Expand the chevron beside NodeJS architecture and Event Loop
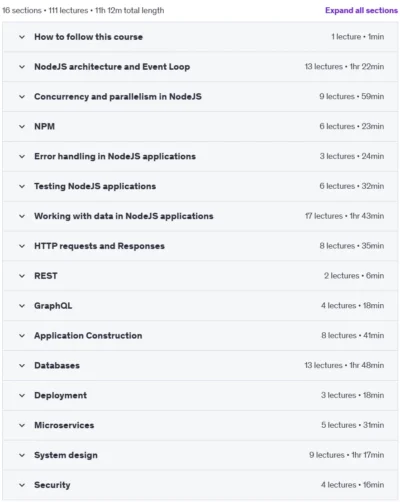This screenshot has width=400, height=502. (x=22, y=67)
